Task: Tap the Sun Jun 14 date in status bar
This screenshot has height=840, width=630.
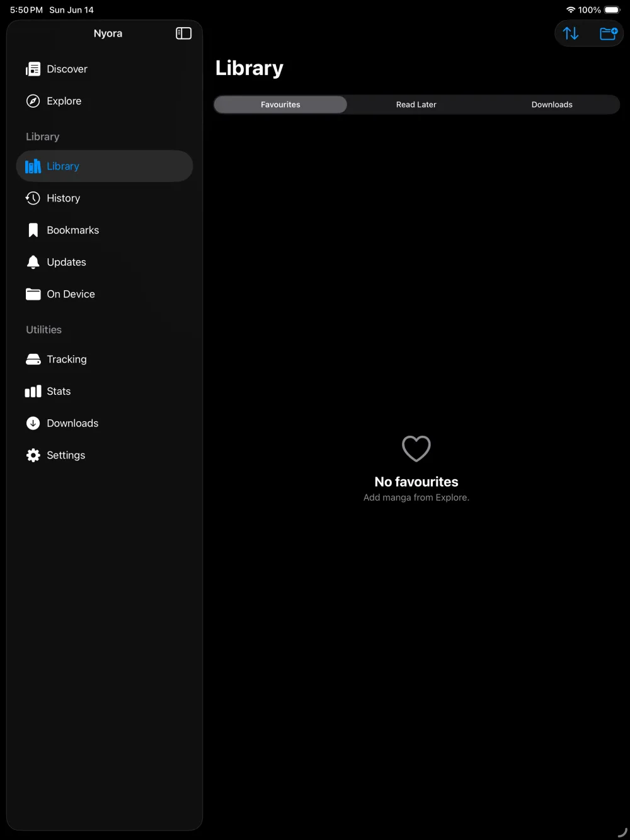Action: pos(72,10)
